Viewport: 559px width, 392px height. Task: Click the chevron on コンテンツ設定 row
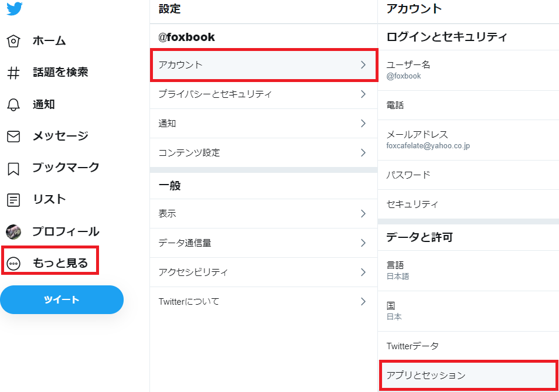coord(363,152)
